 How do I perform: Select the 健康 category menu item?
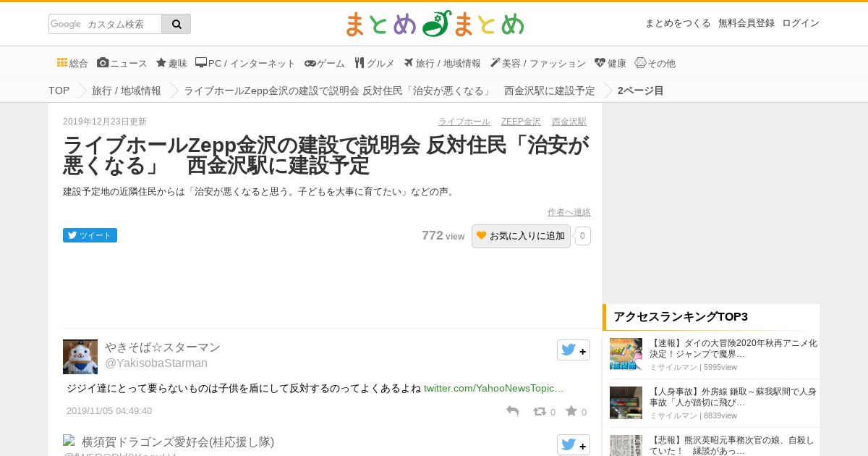pyautogui.click(x=610, y=63)
